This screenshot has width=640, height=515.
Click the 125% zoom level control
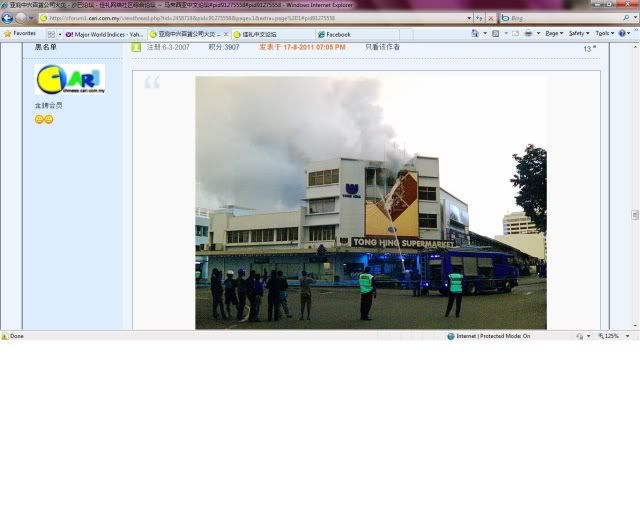click(611, 336)
